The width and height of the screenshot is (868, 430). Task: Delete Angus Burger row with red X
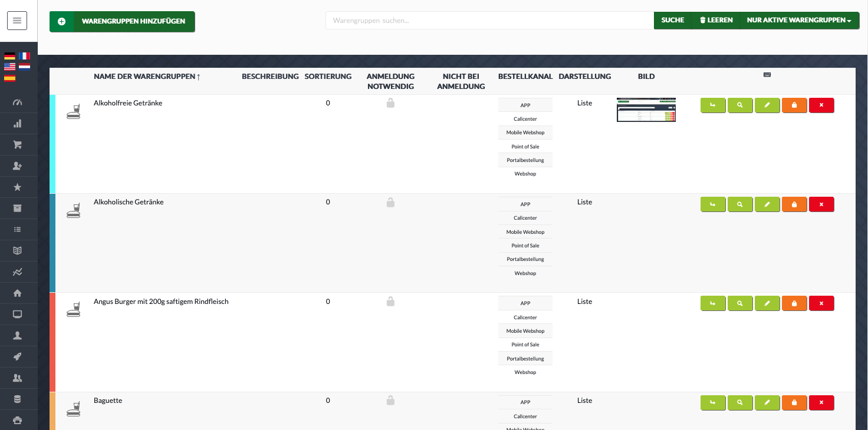[x=821, y=303]
